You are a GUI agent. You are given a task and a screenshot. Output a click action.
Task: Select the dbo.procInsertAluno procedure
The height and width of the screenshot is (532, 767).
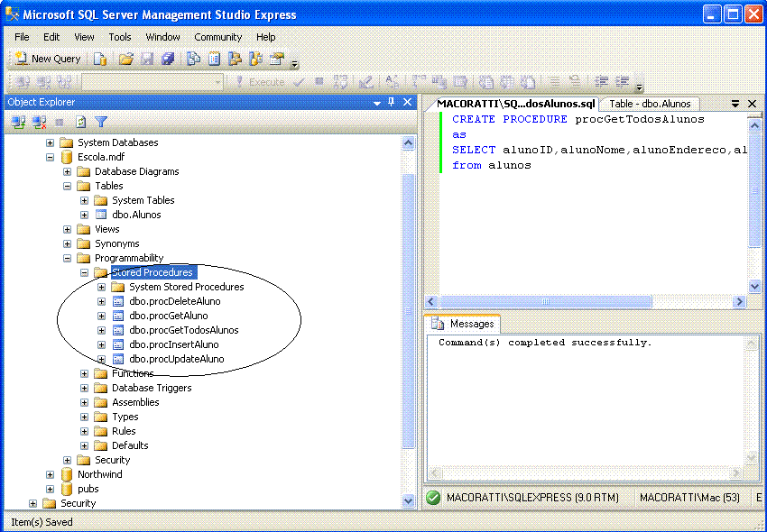pyautogui.click(x=173, y=344)
